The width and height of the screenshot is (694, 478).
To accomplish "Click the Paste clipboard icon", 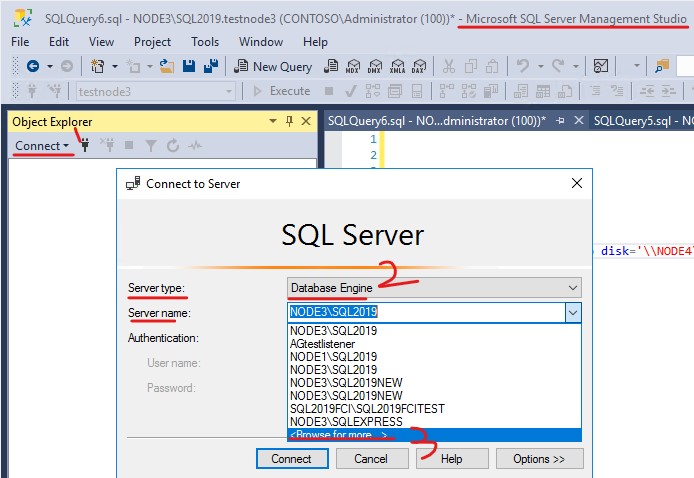I will pos(492,66).
